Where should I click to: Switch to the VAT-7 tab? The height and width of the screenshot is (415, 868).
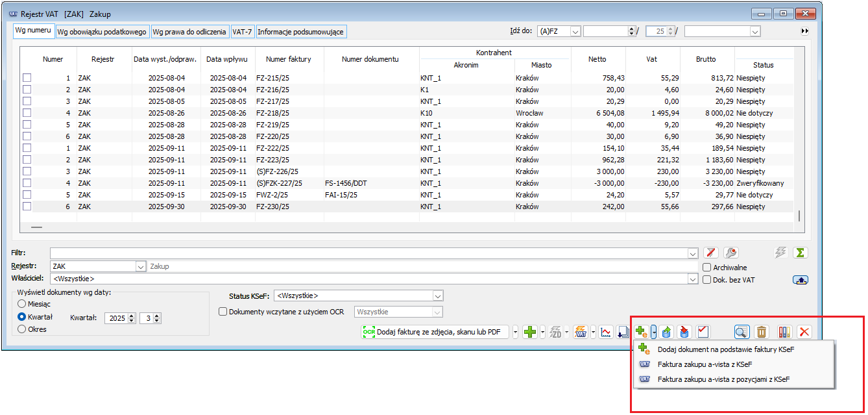pyautogui.click(x=242, y=31)
